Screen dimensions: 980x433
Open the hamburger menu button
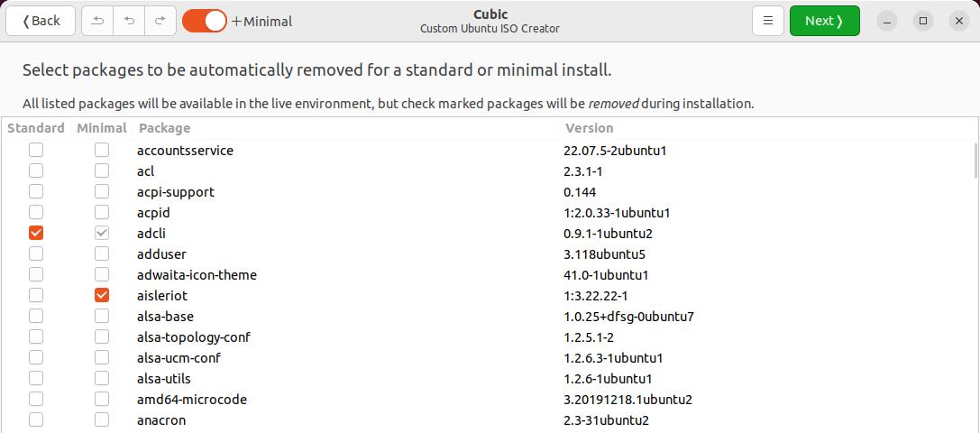[768, 21]
